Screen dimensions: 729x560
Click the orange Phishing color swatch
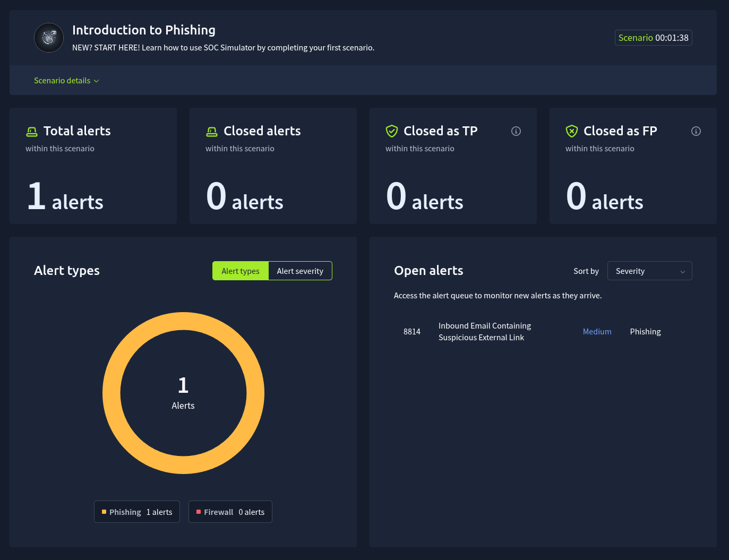point(104,512)
